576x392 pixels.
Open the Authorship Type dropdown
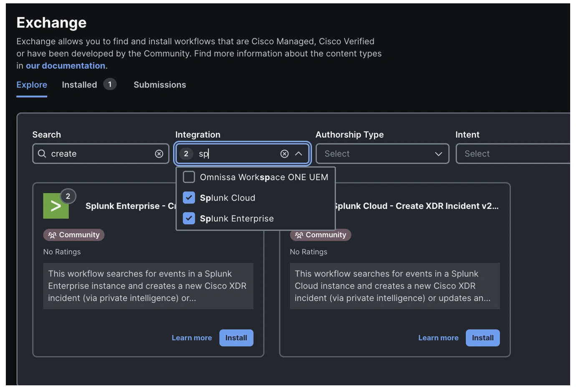click(x=382, y=153)
